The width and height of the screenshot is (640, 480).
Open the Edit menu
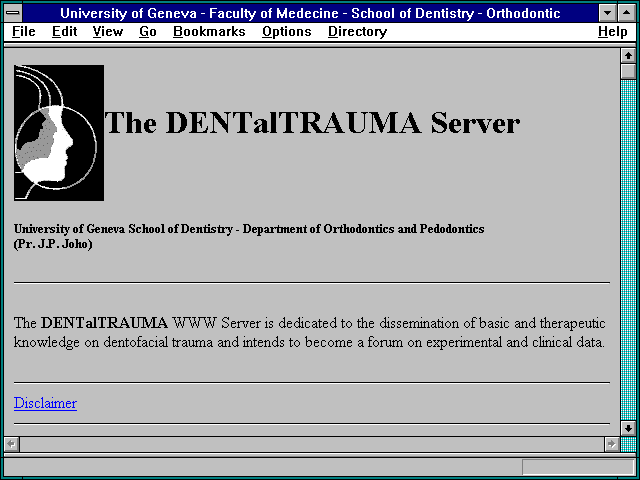tap(64, 31)
